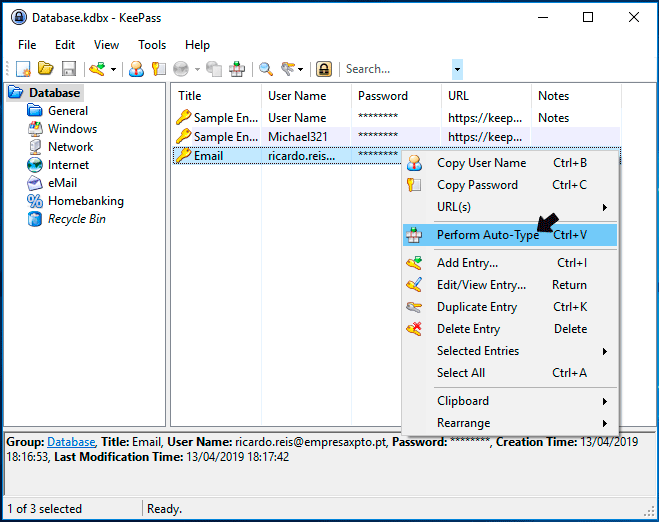Click the Copy Password toolbar icon
The width and height of the screenshot is (659, 522).
click(159, 69)
